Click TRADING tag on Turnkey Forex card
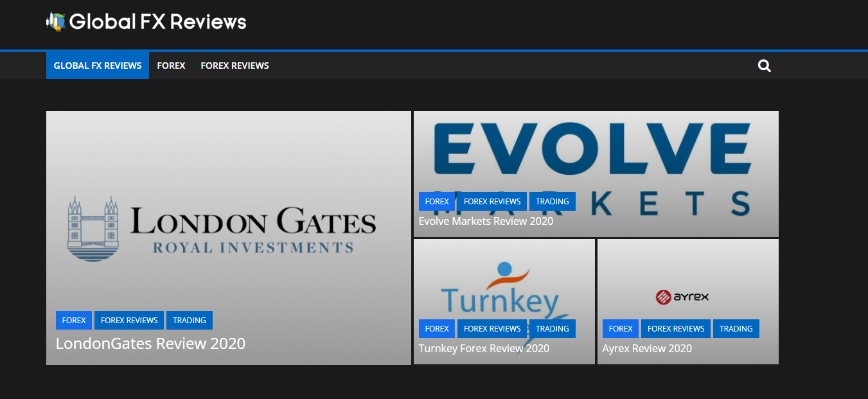868x399 pixels. click(553, 328)
